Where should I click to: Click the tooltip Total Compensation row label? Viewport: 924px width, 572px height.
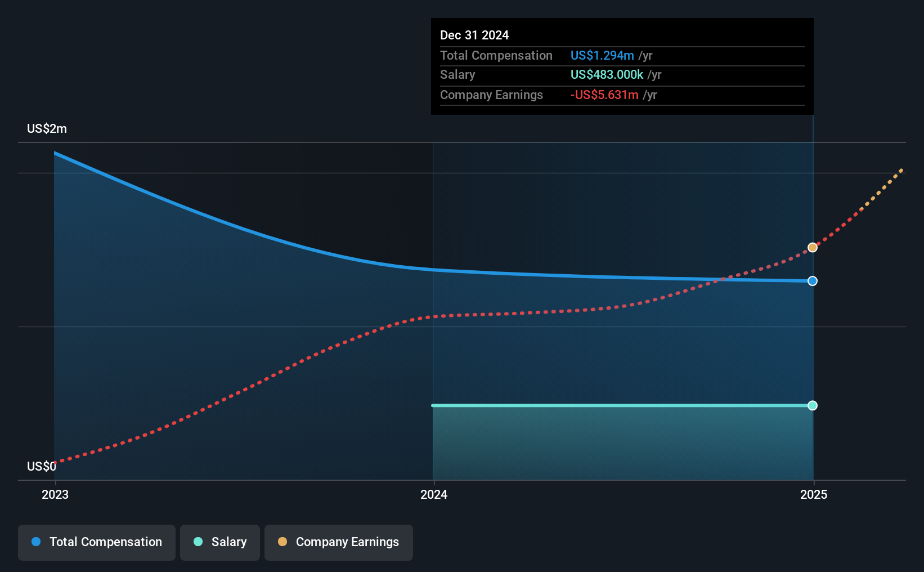(496, 56)
